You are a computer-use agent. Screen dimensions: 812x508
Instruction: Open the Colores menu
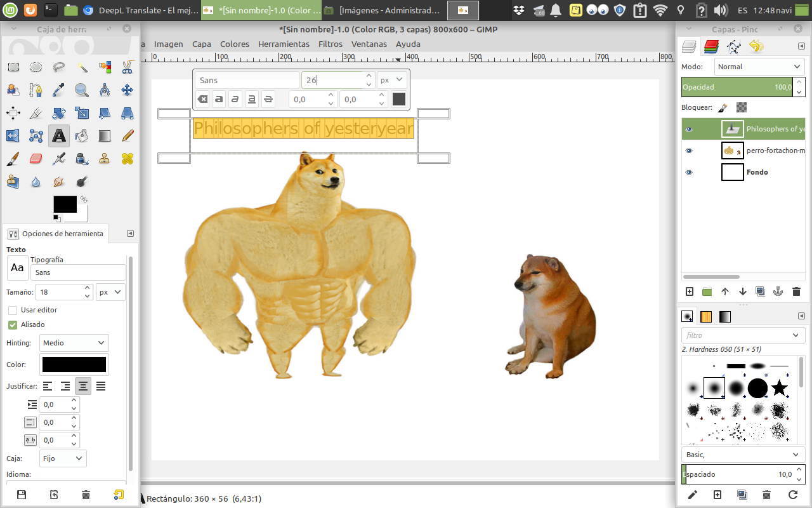[235, 44]
